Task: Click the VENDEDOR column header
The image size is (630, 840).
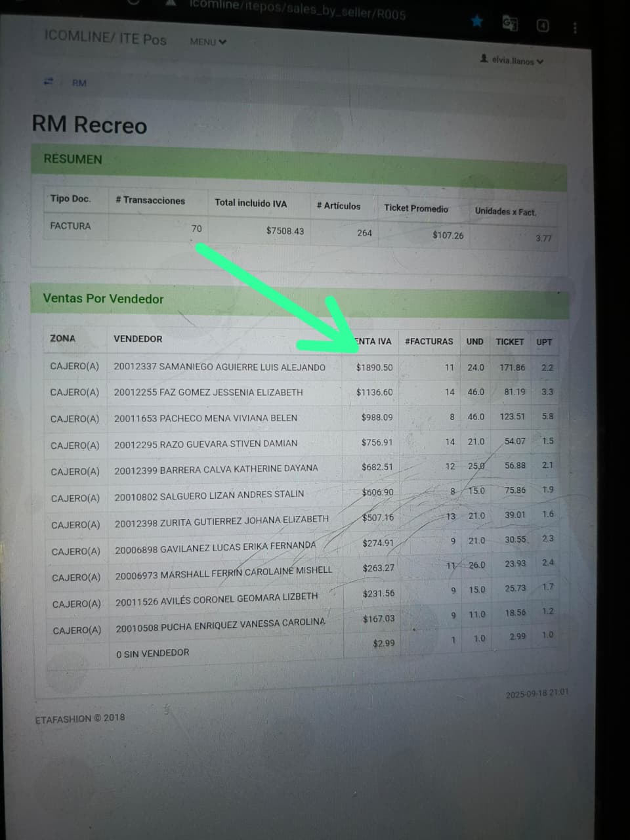Action: click(138, 339)
